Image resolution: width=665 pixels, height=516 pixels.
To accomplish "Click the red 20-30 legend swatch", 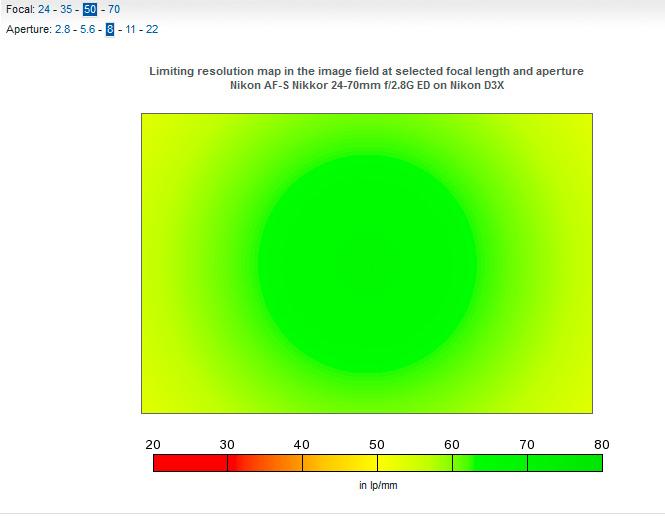I will [190, 463].
